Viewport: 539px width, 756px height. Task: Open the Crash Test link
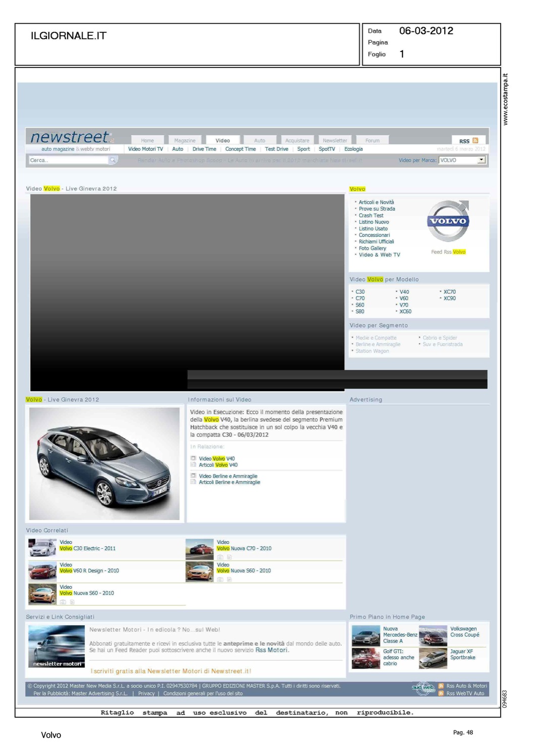click(x=371, y=215)
